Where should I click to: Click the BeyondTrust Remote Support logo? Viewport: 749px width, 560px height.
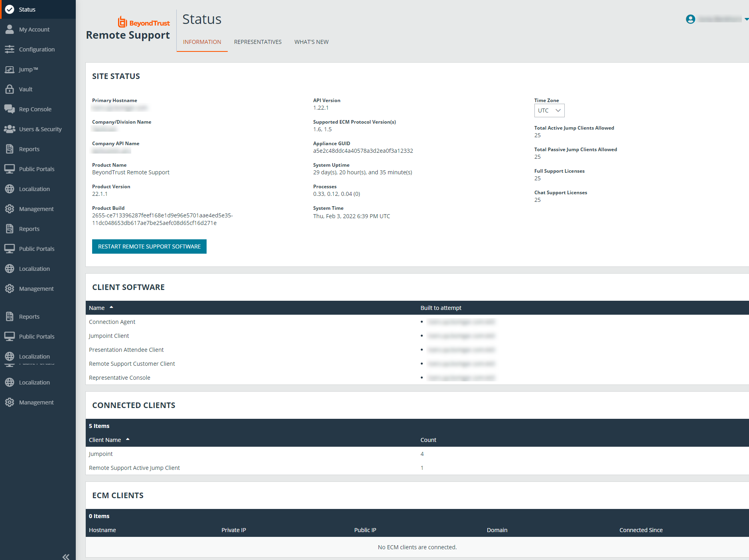(128, 29)
